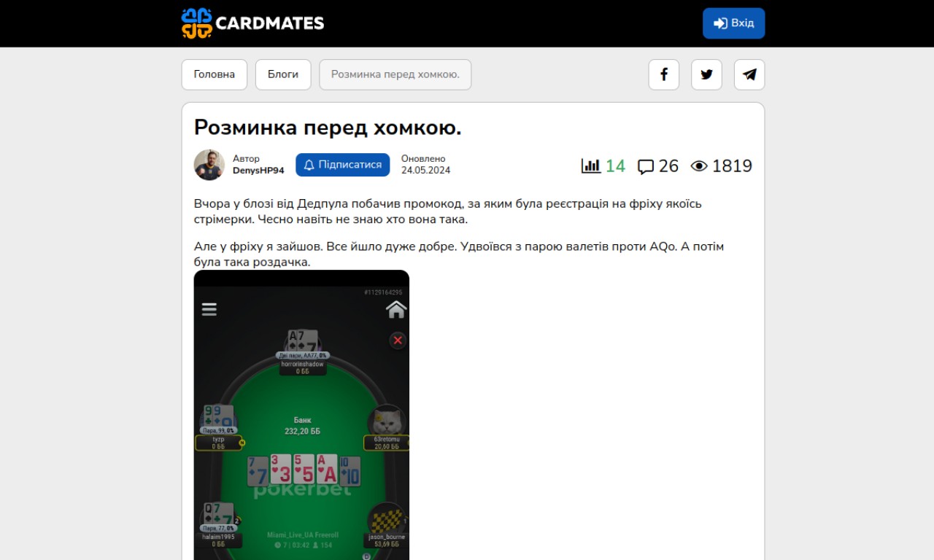The height and width of the screenshot is (560, 934).
Task: Tap home icon in poker screenshot
Action: [x=396, y=309]
